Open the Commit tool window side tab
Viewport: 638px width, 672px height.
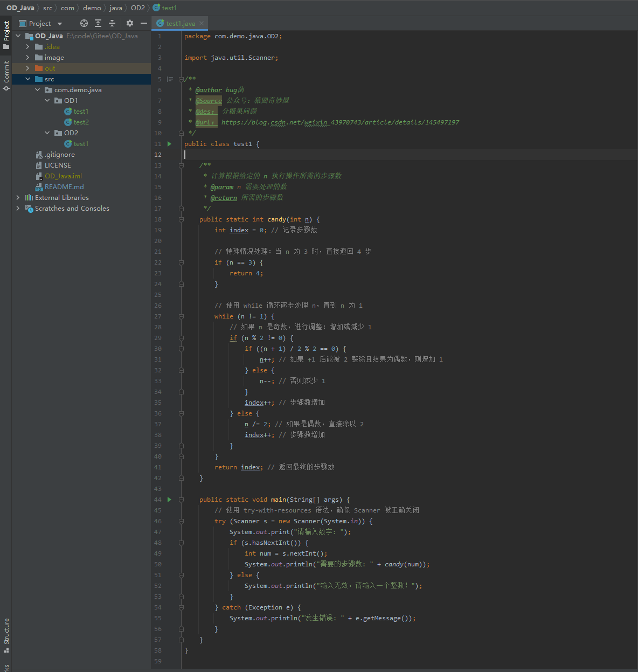[x=6, y=75]
